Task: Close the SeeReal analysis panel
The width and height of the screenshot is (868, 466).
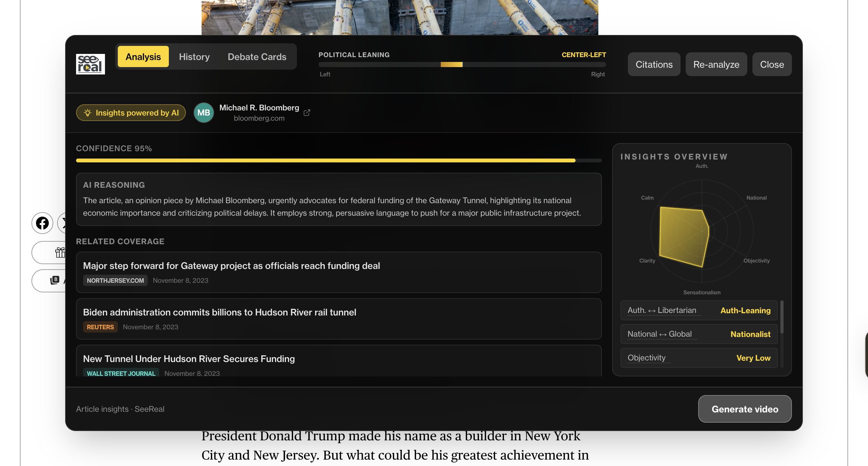Action: pyautogui.click(x=772, y=64)
